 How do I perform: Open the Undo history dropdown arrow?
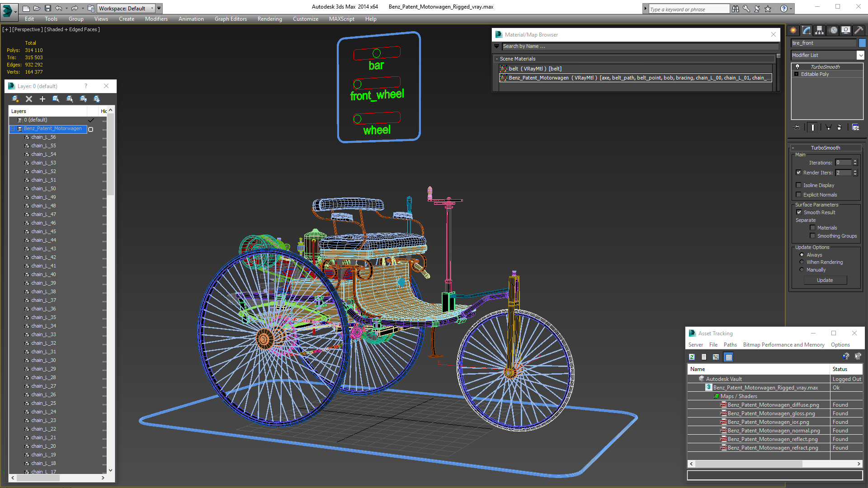click(66, 8)
